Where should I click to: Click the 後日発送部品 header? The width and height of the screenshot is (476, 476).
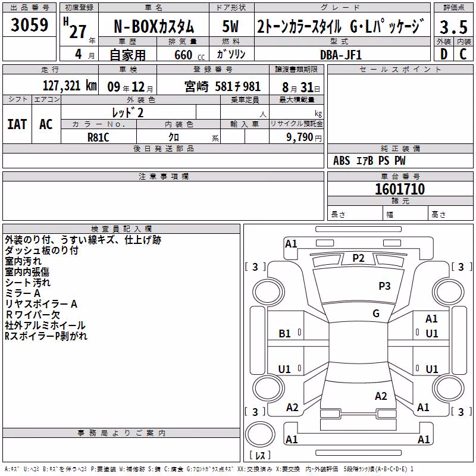(x=163, y=148)
